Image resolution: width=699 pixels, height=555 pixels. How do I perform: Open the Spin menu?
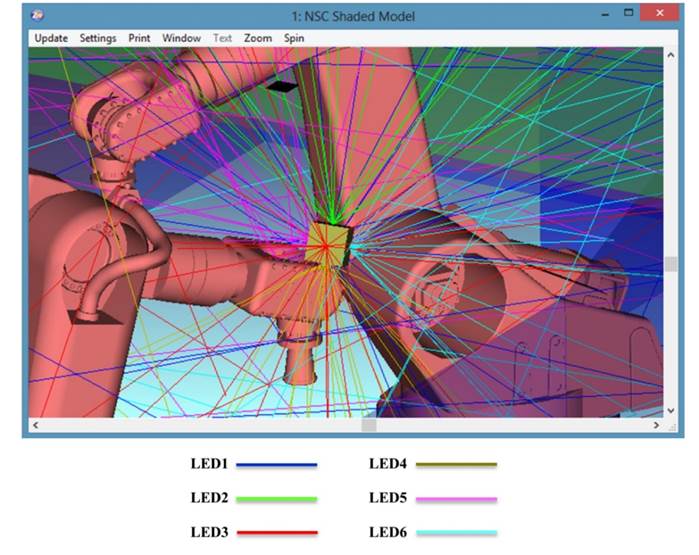pos(294,38)
